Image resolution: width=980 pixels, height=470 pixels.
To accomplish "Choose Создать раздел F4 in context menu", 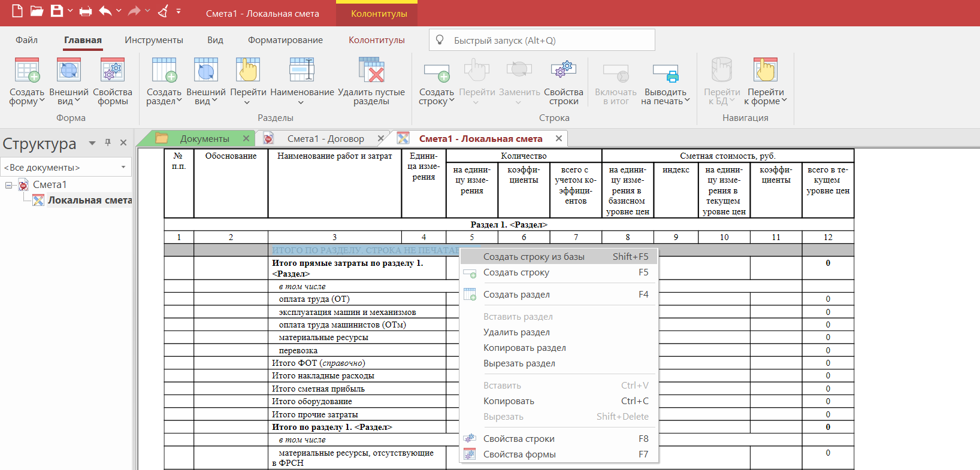I will (559, 295).
